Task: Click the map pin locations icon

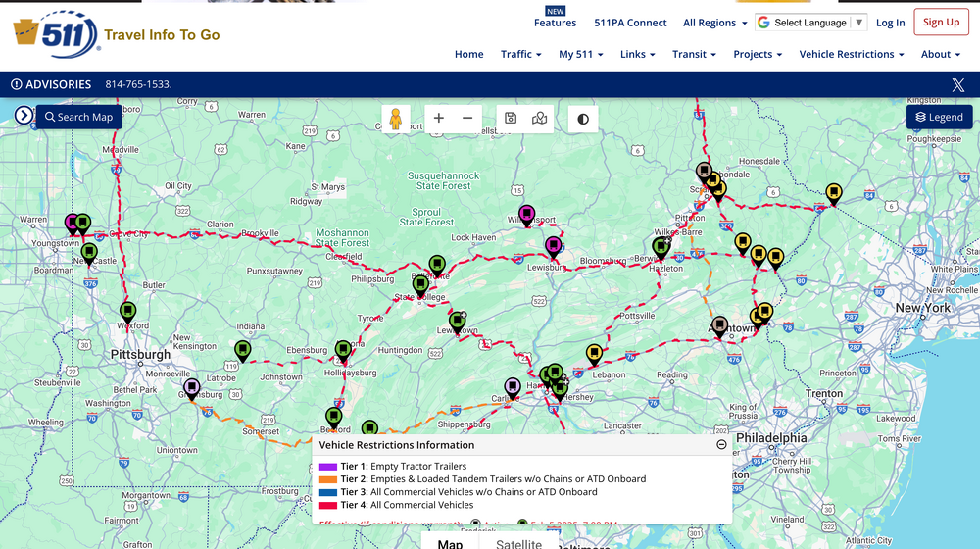Action: point(539,119)
